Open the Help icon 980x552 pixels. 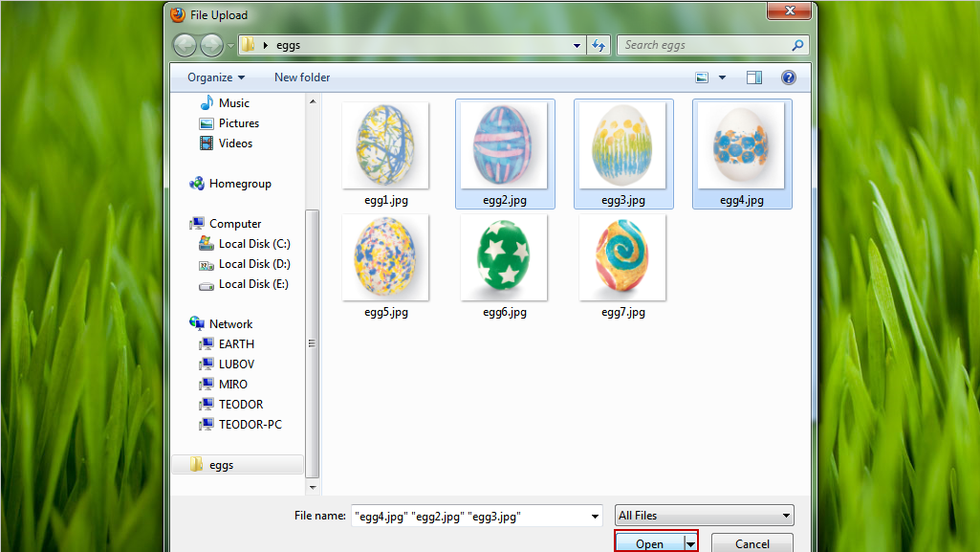point(789,77)
